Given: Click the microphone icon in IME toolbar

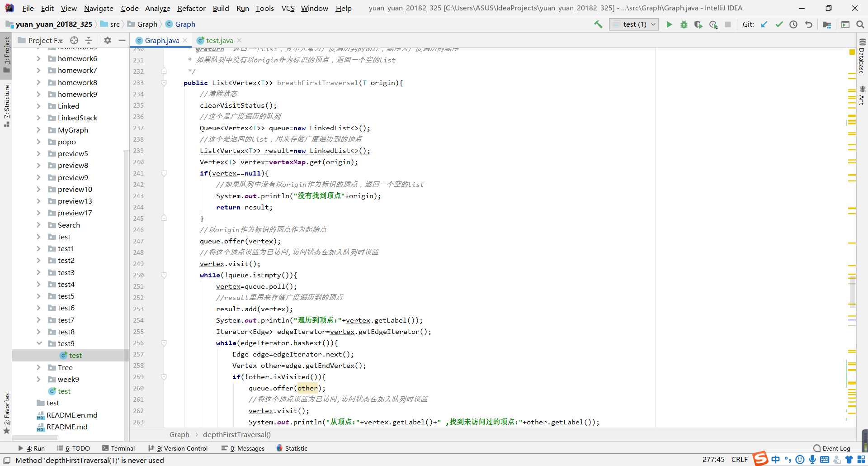Looking at the screenshot, I should coord(812,460).
